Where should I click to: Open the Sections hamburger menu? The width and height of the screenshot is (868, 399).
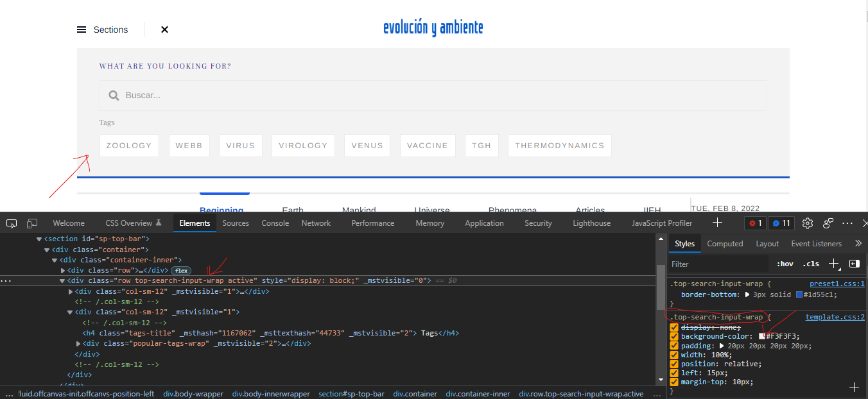coord(82,29)
